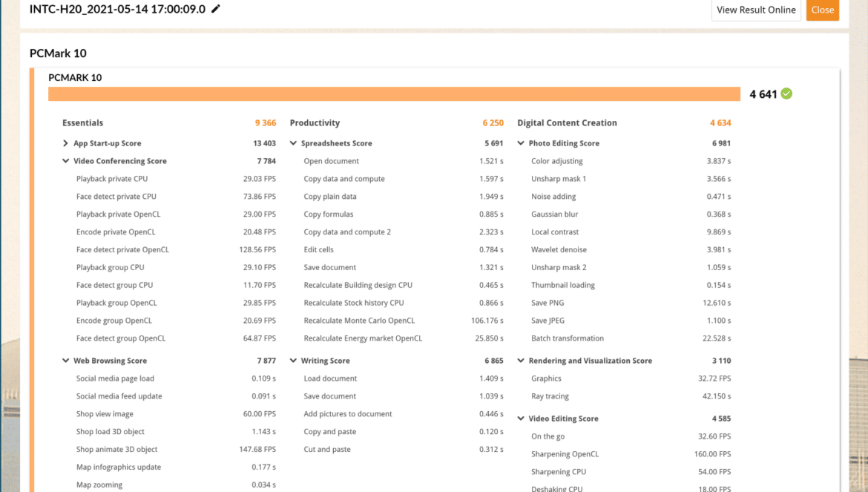Collapse the Writing Score section
The width and height of the screenshot is (868, 492).
pos(293,361)
